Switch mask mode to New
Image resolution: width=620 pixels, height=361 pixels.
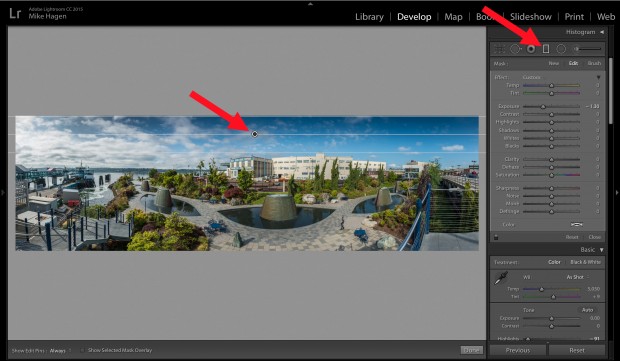(554, 63)
